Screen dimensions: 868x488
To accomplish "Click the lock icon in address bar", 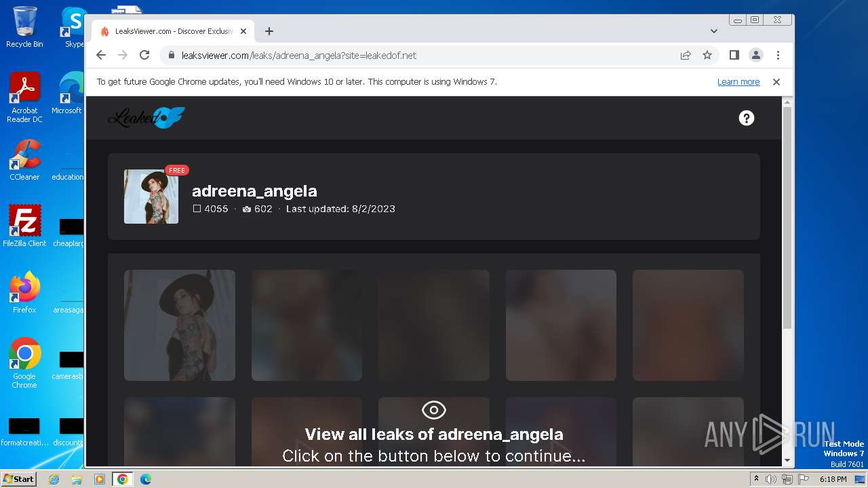I will tap(172, 56).
